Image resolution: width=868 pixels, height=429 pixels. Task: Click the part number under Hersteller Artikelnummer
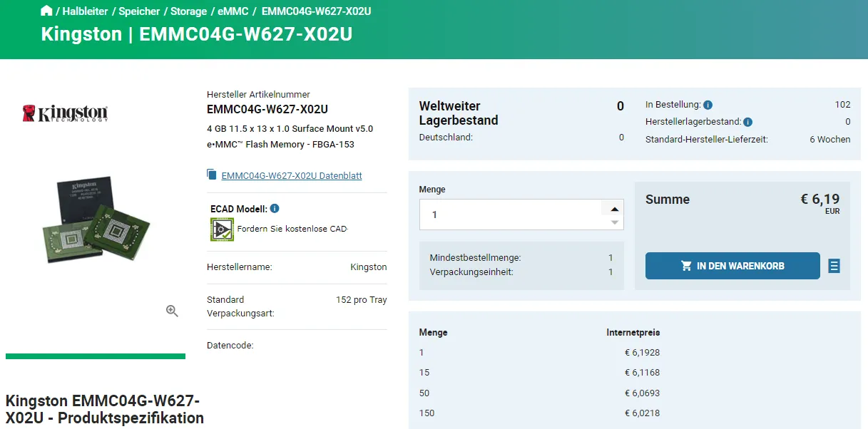tap(267, 110)
